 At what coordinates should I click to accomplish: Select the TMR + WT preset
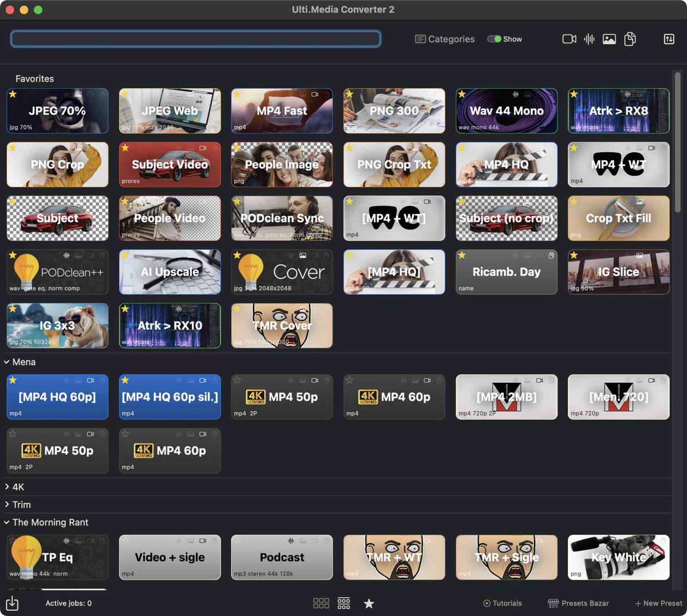(394, 557)
